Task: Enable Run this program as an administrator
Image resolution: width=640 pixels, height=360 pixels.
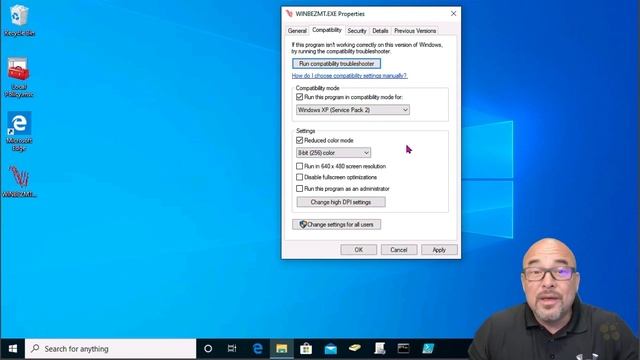Action: 300,189
